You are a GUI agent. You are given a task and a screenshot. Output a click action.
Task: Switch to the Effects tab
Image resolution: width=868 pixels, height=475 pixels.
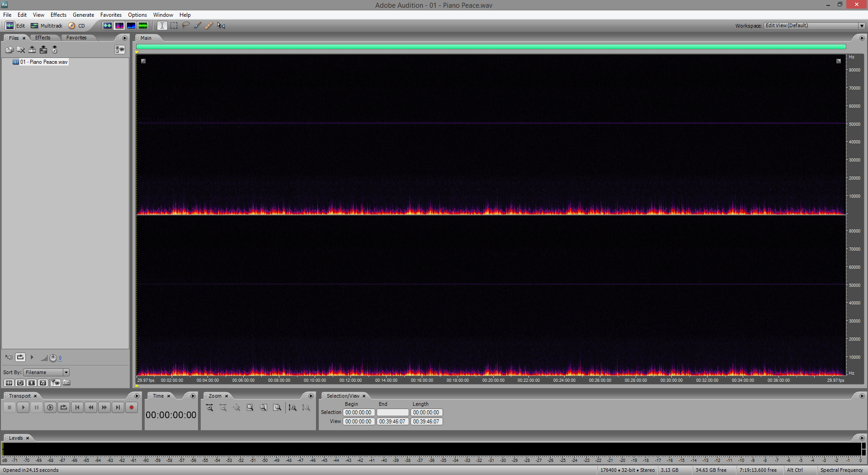tap(43, 38)
